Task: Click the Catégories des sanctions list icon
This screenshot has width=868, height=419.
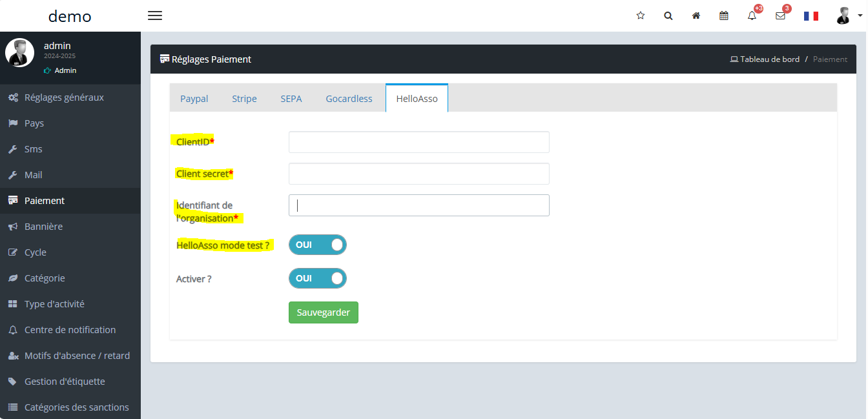Action: point(12,407)
